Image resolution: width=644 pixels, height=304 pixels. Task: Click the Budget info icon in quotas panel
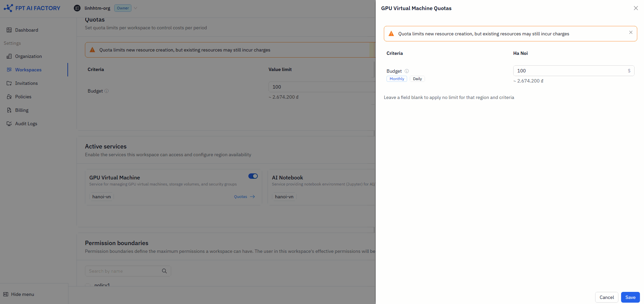pos(407,71)
